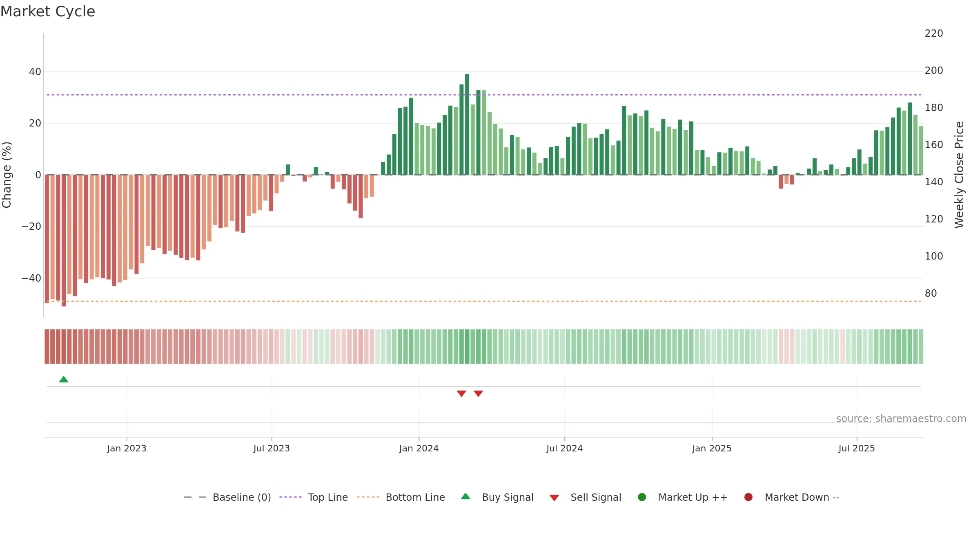Click the 100 tick on right axis
The image size is (980, 551).
click(x=934, y=256)
